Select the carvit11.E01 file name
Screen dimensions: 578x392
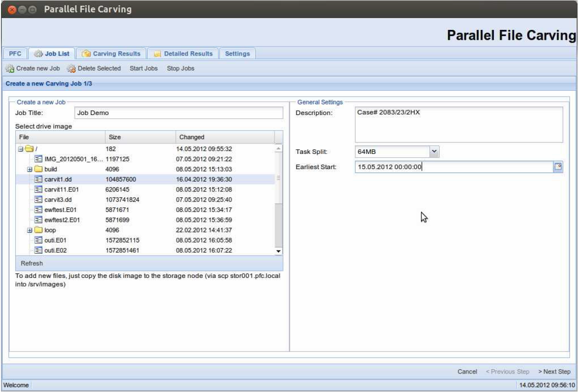62,189
